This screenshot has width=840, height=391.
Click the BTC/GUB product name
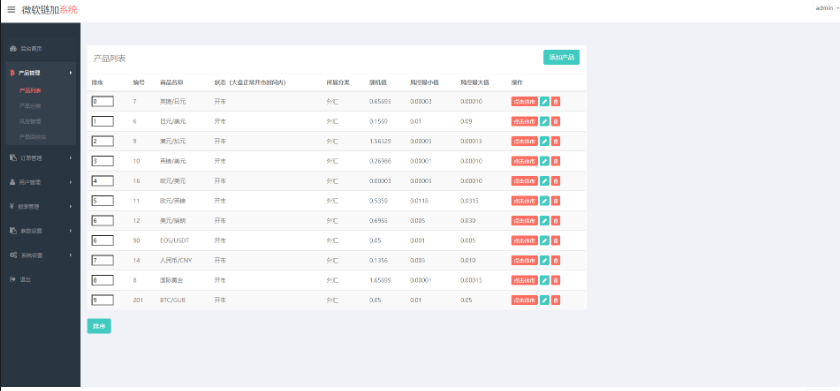(x=173, y=300)
